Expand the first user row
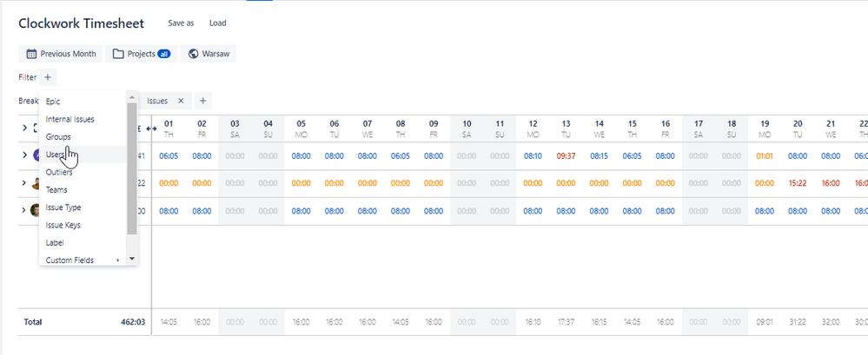Screen dimensions: 868x355 pos(24,154)
